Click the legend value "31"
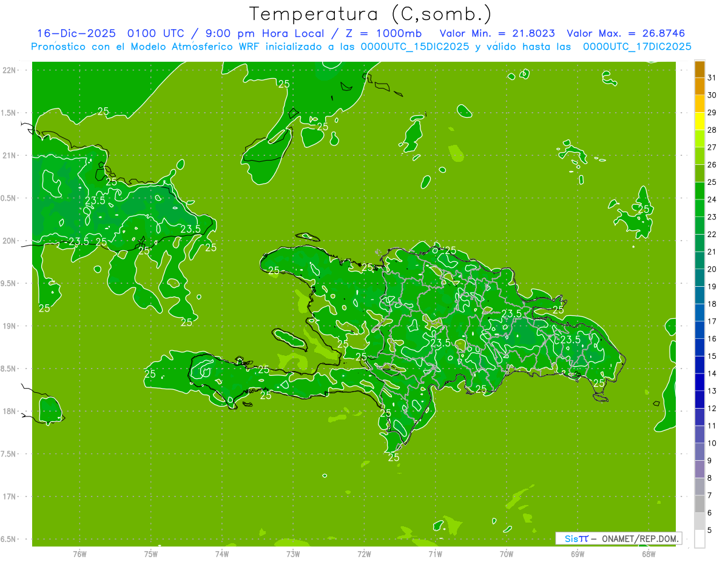This screenshot has width=728, height=562. 712,78
